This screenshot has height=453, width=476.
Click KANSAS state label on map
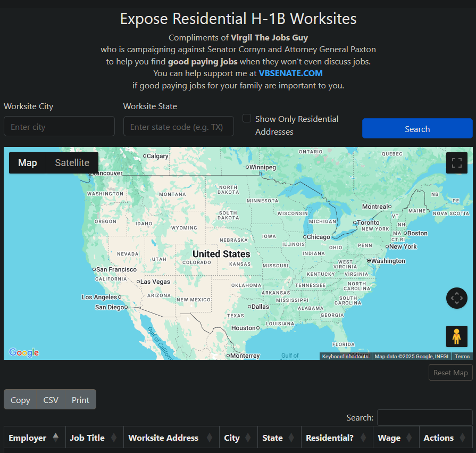tap(240, 264)
